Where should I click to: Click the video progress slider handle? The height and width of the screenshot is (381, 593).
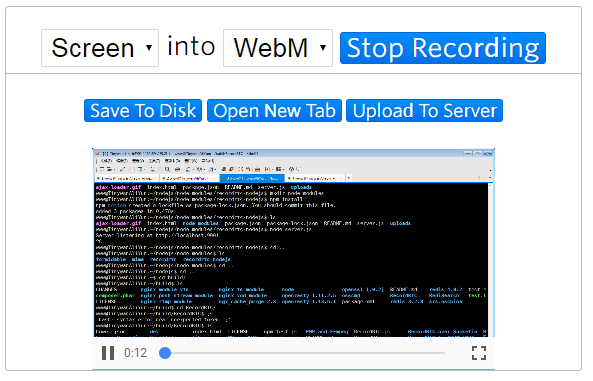(x=165, y=353)
